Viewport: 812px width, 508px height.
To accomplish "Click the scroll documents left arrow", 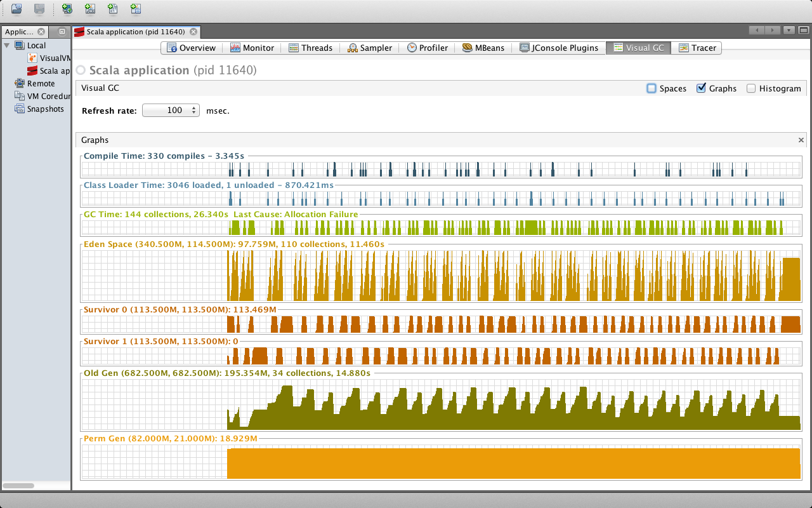I will point(757,30).
